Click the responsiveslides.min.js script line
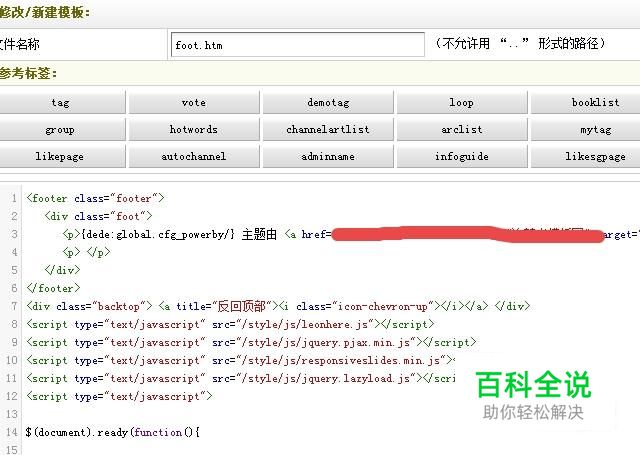Viewport: 640px width, 455px height. (240, 360)
